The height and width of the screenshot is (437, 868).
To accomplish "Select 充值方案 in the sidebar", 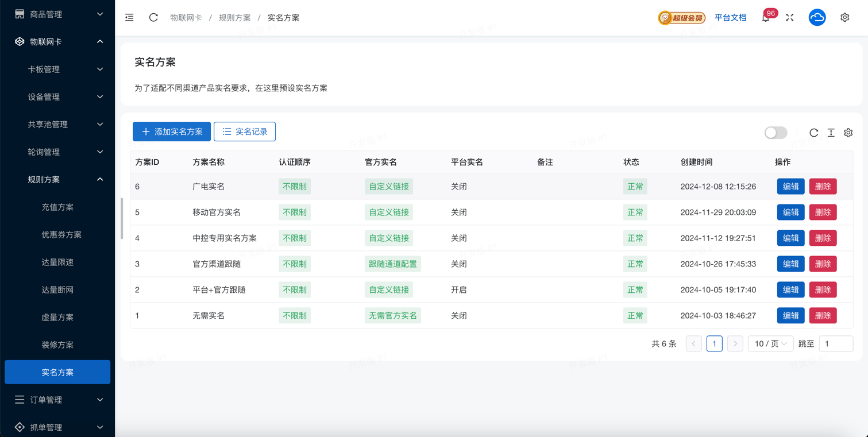I will click(x=57, y=207).
